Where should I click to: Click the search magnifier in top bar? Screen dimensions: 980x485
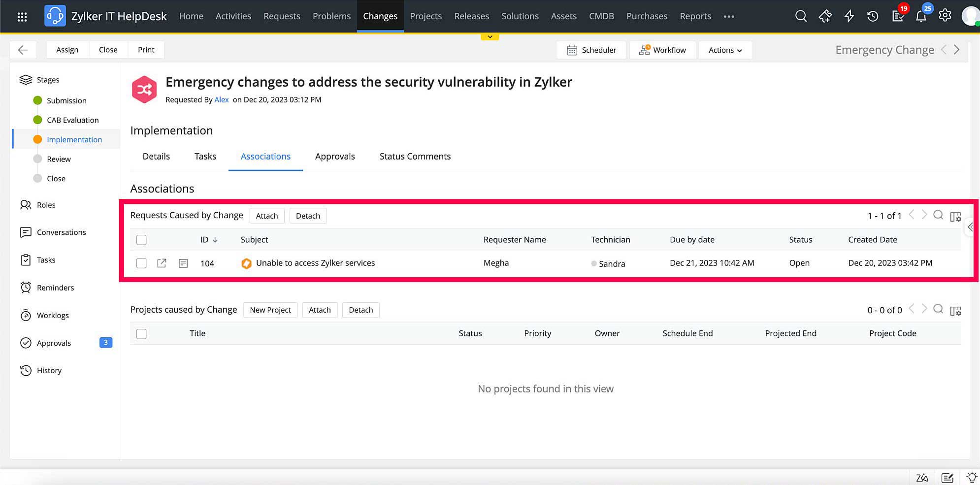click(x=801, y=16)
